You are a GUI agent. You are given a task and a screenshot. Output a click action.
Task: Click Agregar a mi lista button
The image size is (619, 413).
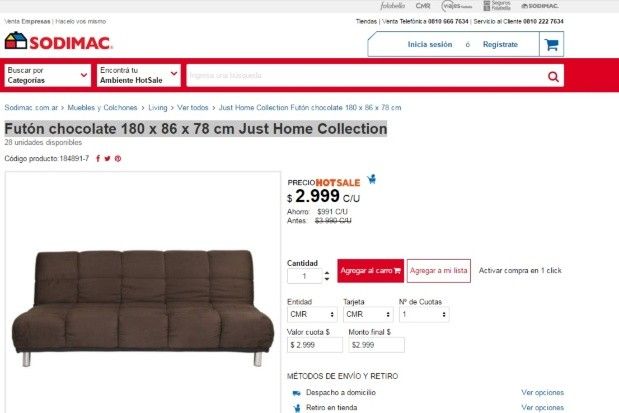click(439, 271)
